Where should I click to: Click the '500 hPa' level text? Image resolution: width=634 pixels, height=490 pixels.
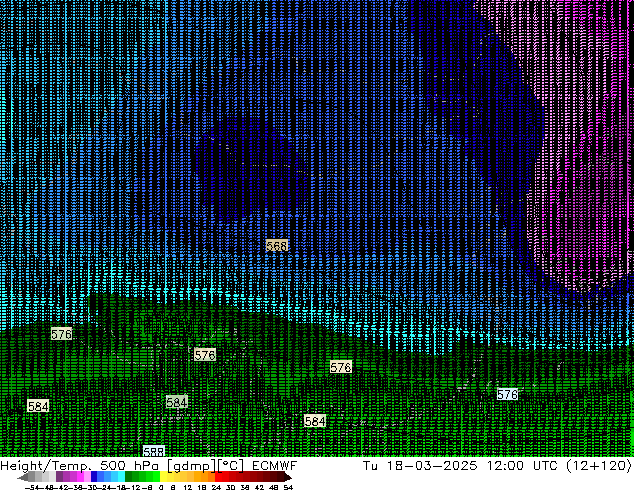tap(130, 465)
